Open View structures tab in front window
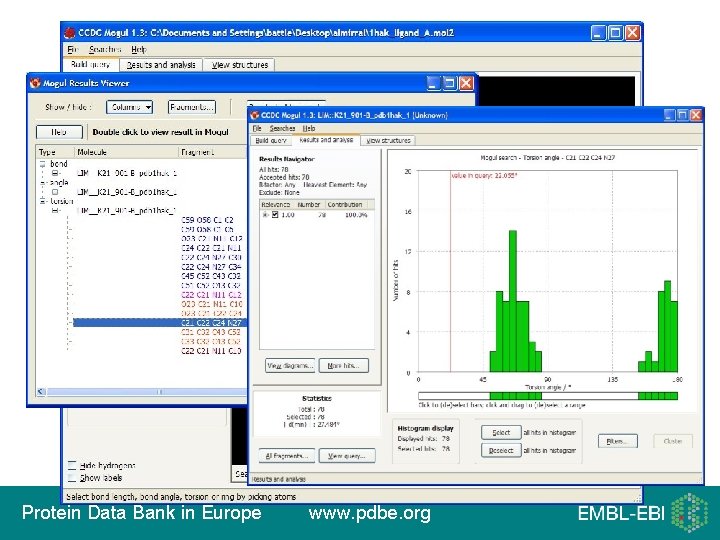 [x=388, y=141]
